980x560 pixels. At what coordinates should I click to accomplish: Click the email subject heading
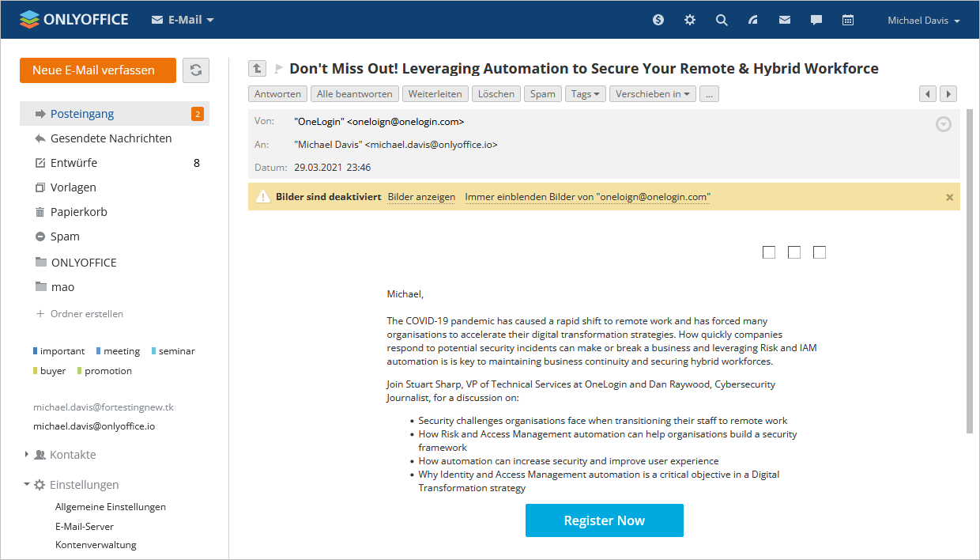point(584,69)
